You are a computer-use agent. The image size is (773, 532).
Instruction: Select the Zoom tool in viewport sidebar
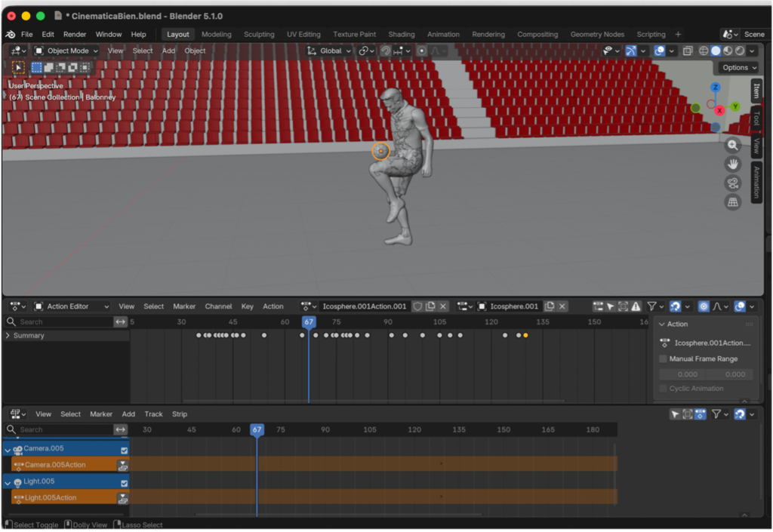coord(732,145)
